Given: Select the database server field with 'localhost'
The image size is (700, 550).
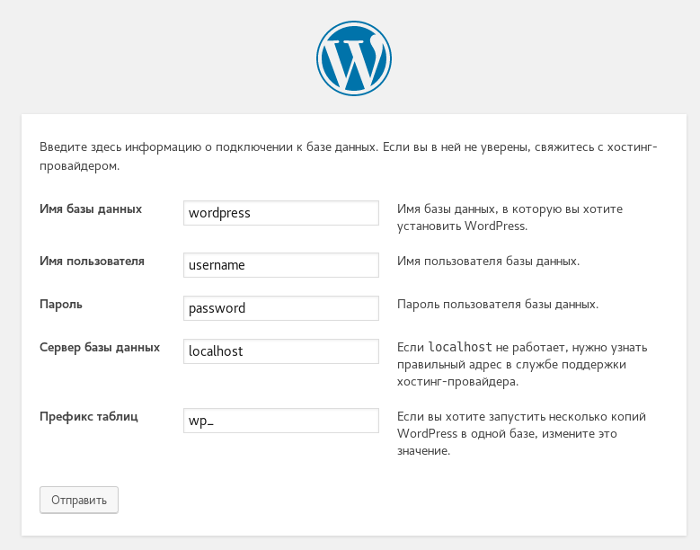Looking at the screenshot, I should coord(281,351).
